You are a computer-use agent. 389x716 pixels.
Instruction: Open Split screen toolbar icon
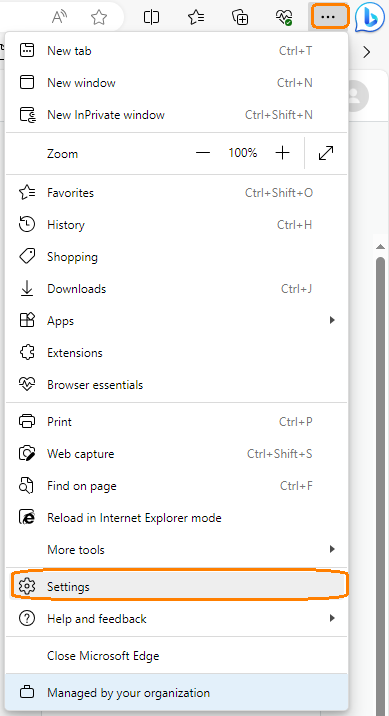(151, 17)
